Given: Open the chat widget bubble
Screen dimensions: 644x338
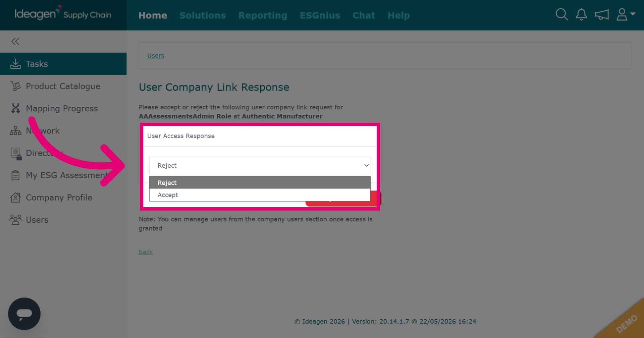Looking at the screenshot, I should [24, 314].
